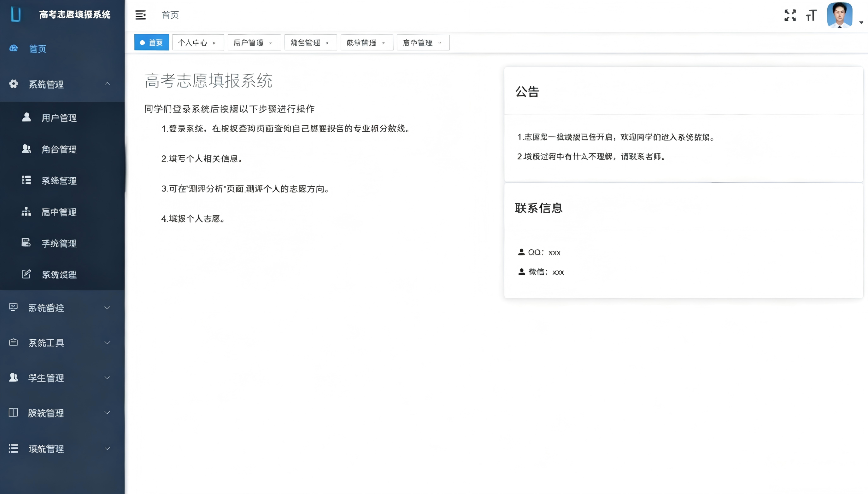The width and height of the screenshot is (868, 494).
Task: Open the font size adjustment icon
Action: click(811, 15)
